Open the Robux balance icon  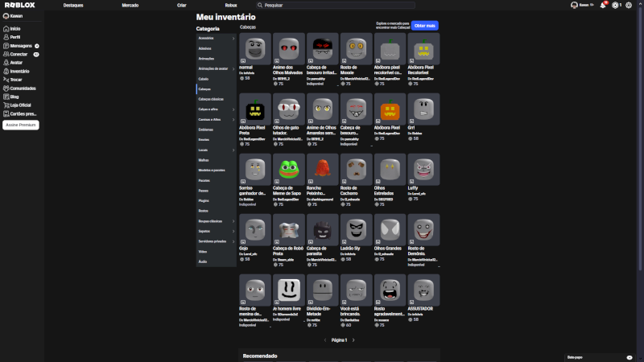(x=615, y=6)
